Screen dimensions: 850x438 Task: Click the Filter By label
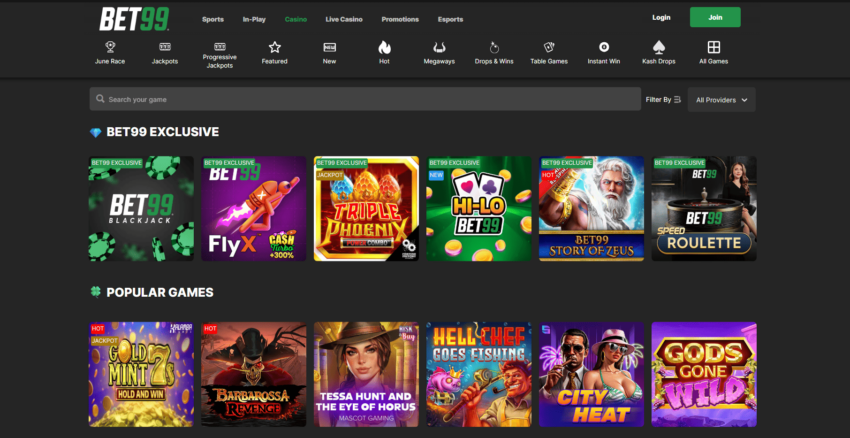(658, 100)
